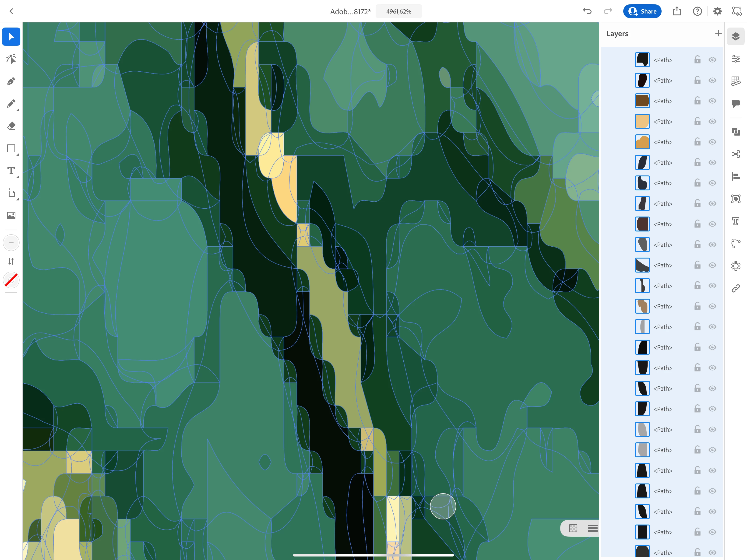747x560 pixels.
Task: Open the Type panel in the right taskbar
Action: [x=736, y=221]
